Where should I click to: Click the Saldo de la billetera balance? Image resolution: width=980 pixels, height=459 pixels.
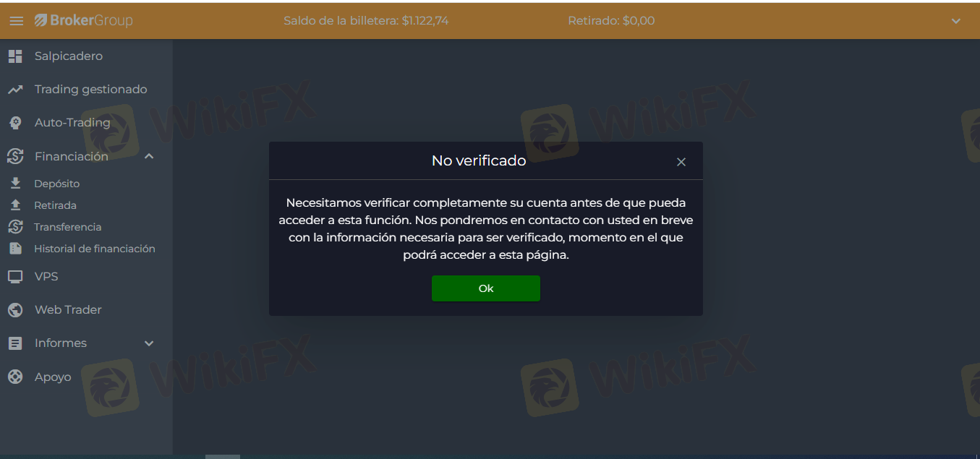pyautogui.click(x=366, y=21)
